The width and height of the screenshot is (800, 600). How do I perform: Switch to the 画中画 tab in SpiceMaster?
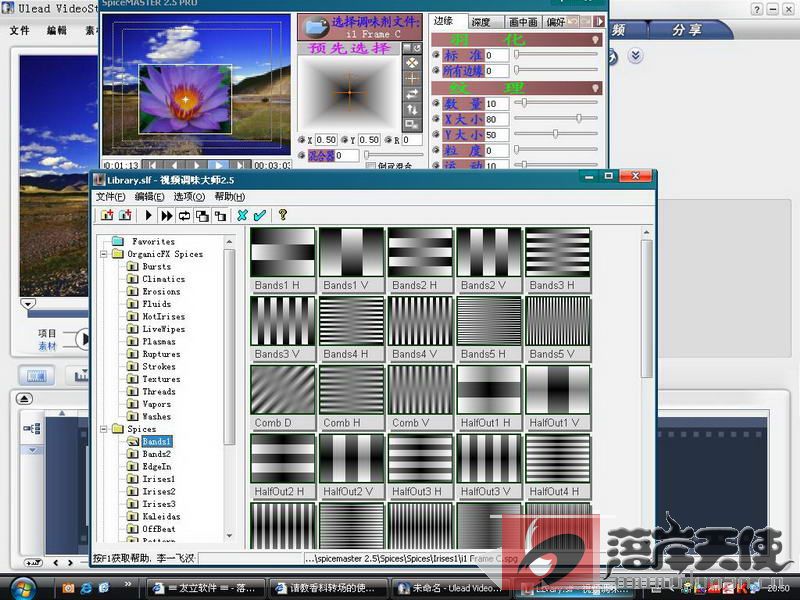coord(523,22)
